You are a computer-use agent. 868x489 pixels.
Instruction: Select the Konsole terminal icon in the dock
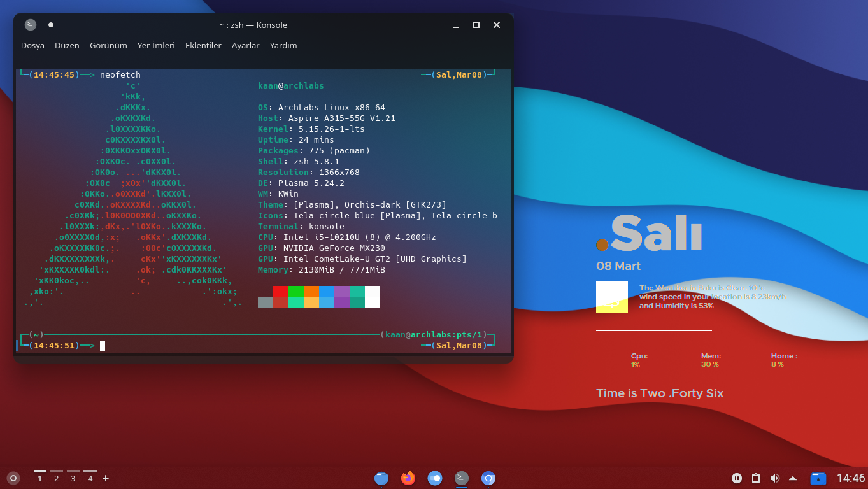click(462, 478)
